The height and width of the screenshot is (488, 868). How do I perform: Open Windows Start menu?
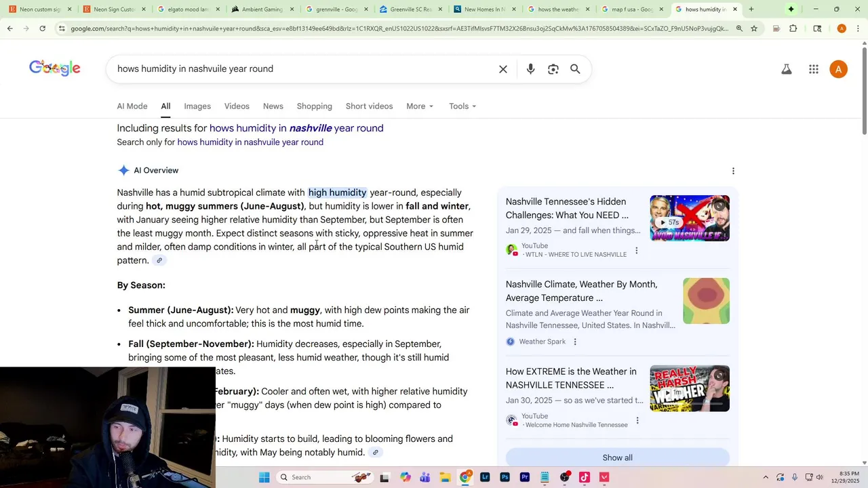point(264,477)
